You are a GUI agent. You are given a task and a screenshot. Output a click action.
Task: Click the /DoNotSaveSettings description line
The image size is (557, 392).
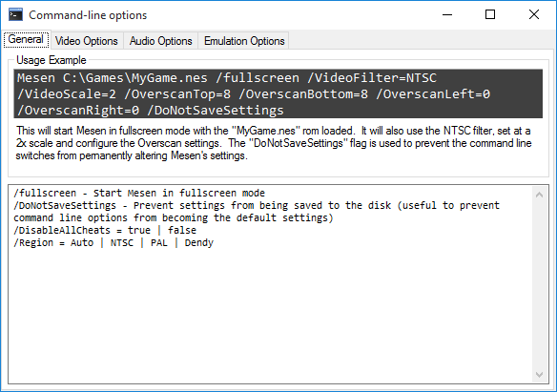(257, 212)
